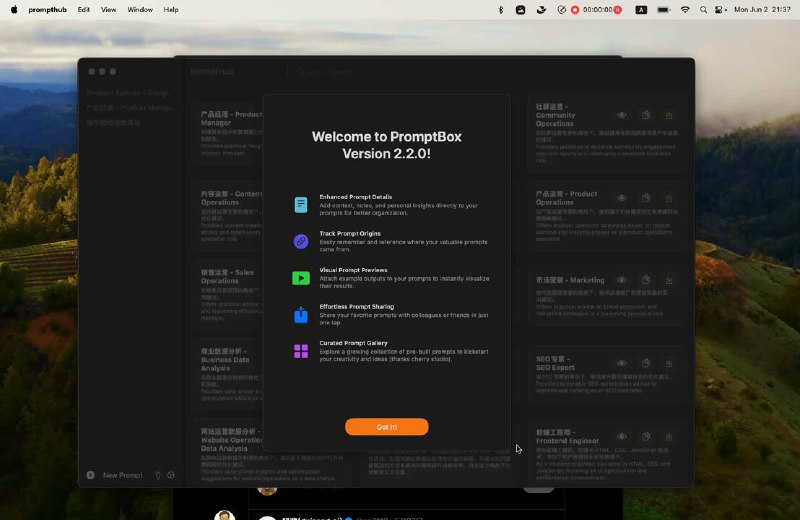Click the Enhanced Prompt Details heading text
800x520 pixels.
pos(356,197)
